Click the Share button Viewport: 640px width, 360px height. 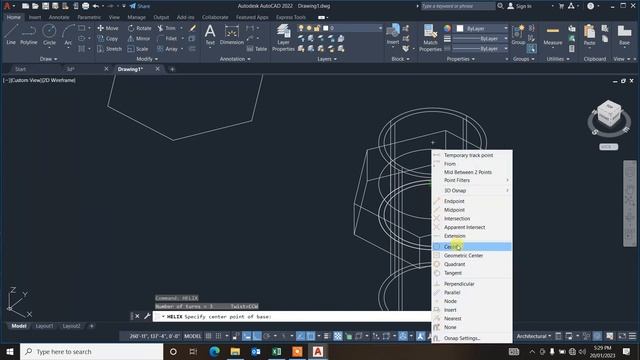[140, 6]
